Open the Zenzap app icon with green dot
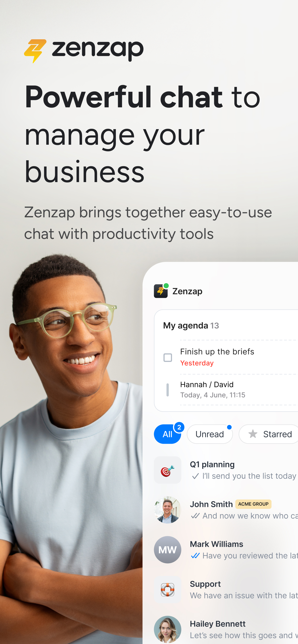 coord(161,291)
